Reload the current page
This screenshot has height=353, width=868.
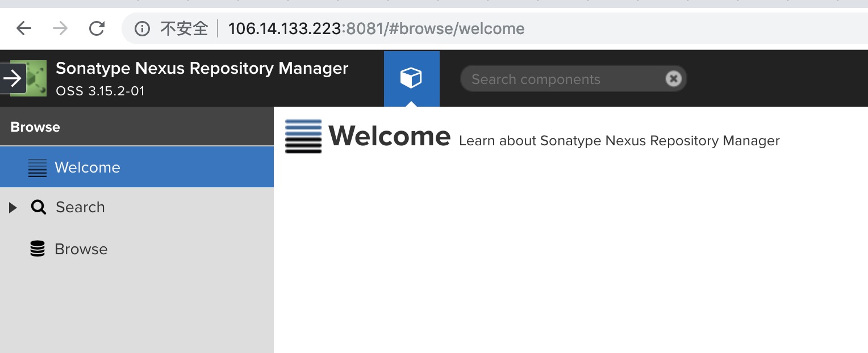[97, 28]
